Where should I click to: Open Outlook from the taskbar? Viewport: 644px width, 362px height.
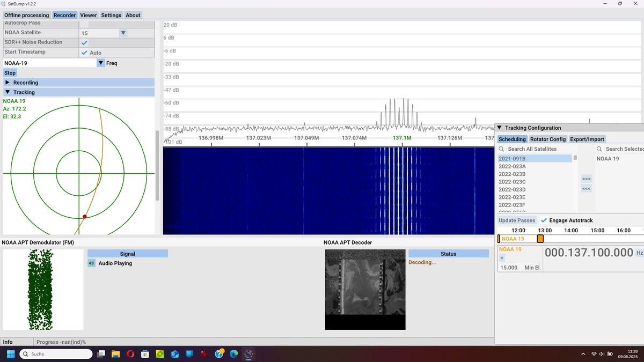coord(174,354)
